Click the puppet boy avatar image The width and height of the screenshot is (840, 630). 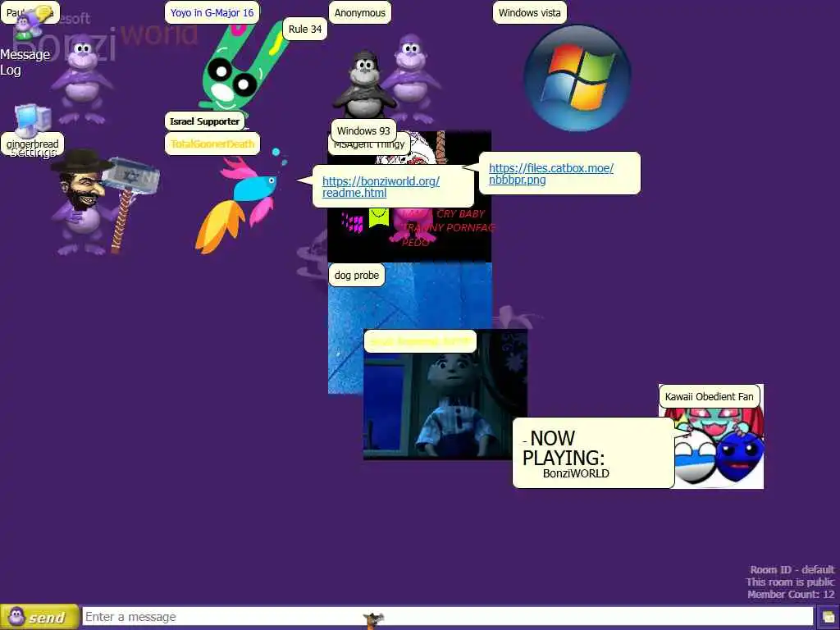tap(445, 395)
